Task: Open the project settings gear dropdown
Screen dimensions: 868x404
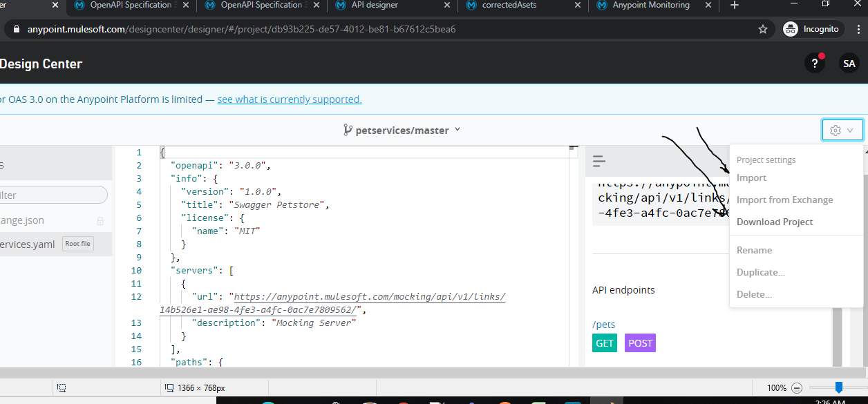Action: point(842,130)
